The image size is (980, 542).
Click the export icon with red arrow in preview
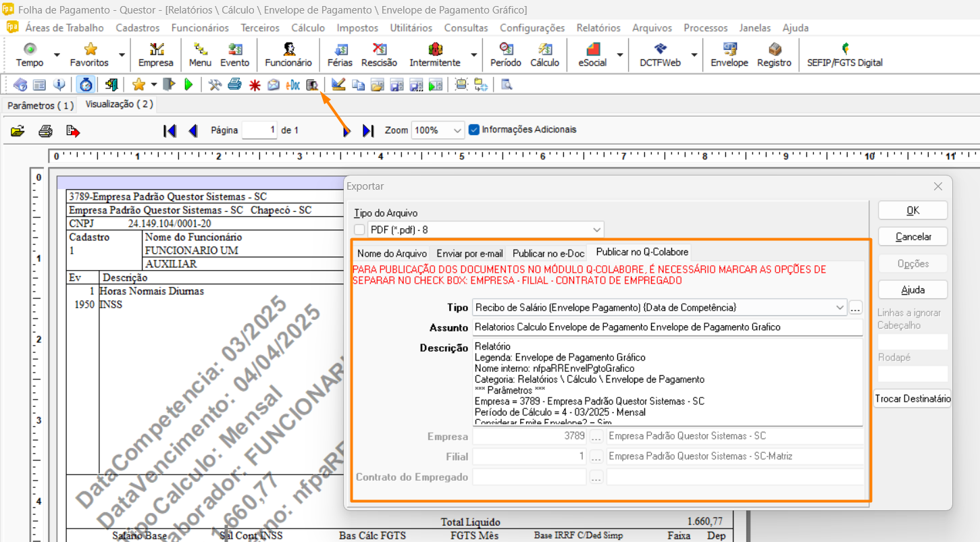click(73, 130)
